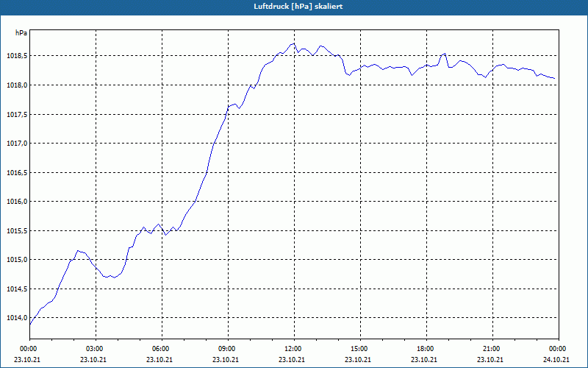
Task: Click the 'Luftdruck [hPa] skaliert' chart title
Action: pos(298,7)
